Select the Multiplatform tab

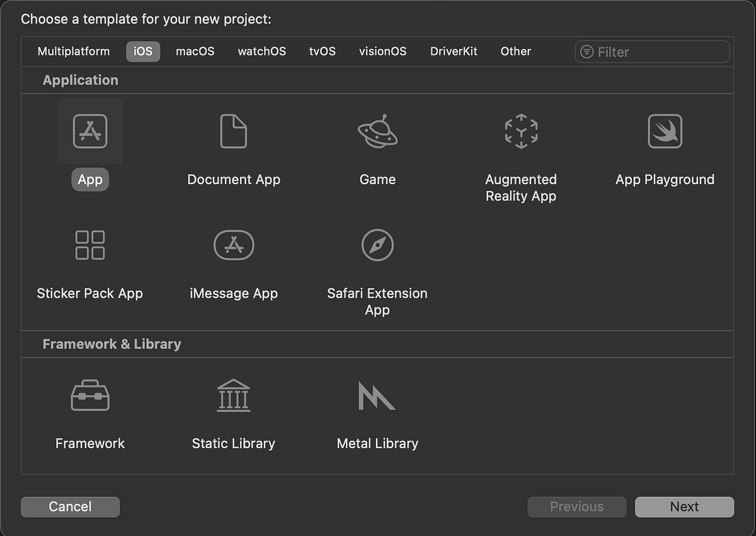[74, 52]
